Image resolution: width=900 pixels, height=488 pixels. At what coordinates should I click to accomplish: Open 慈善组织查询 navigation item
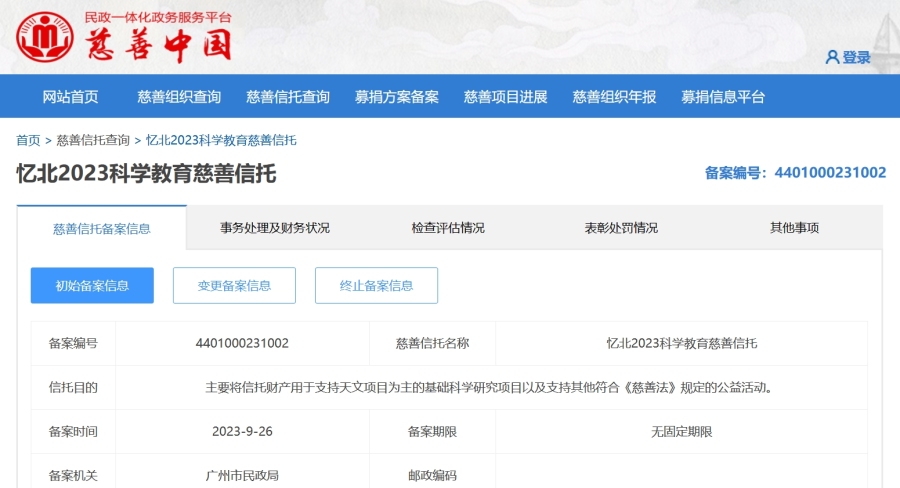coord(179,97)
